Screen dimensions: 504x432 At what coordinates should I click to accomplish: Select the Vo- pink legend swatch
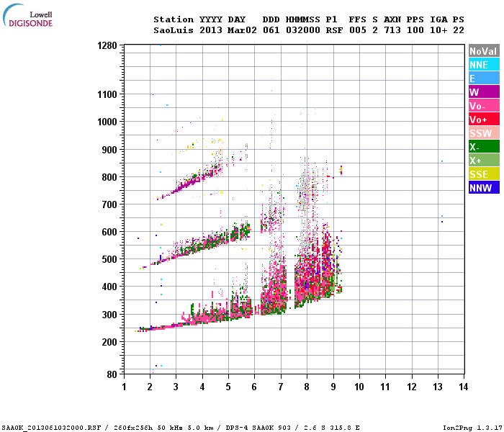click(x=484, y=106)
